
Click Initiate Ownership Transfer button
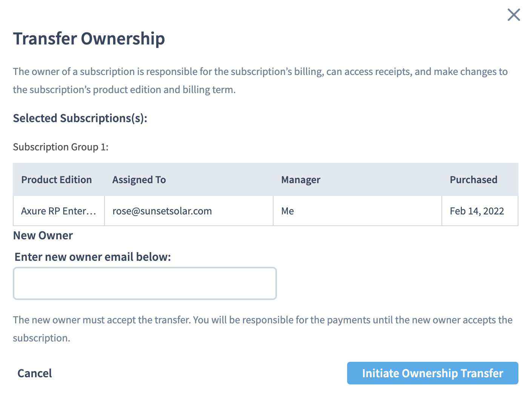432,373
